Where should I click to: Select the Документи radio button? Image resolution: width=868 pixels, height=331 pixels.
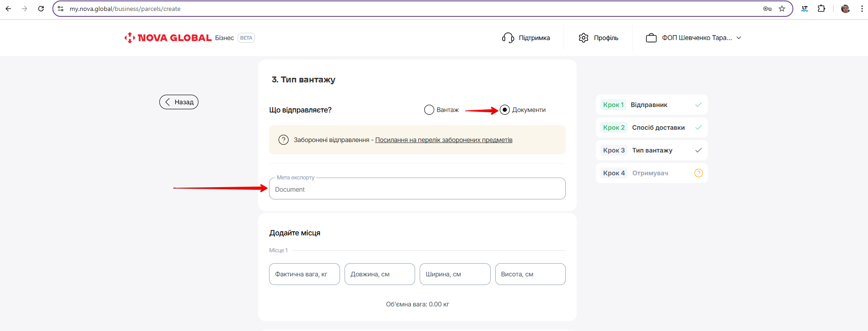coord(504,110)
